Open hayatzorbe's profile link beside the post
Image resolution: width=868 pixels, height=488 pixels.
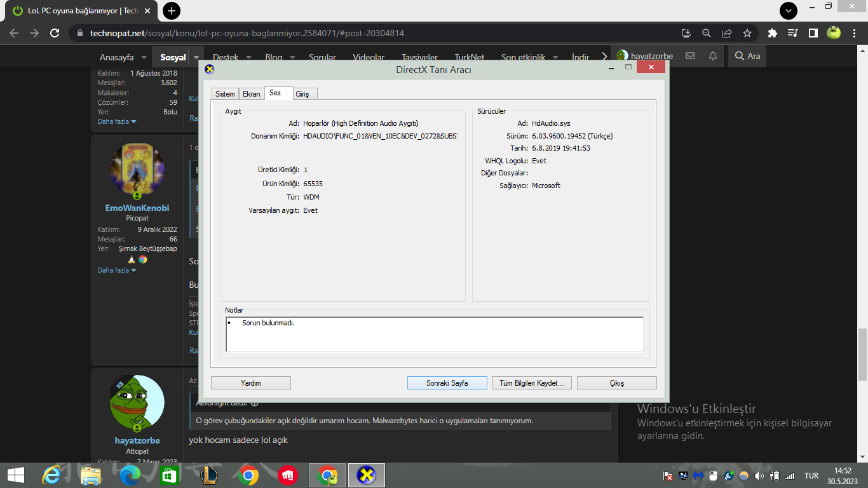[137, 440]
